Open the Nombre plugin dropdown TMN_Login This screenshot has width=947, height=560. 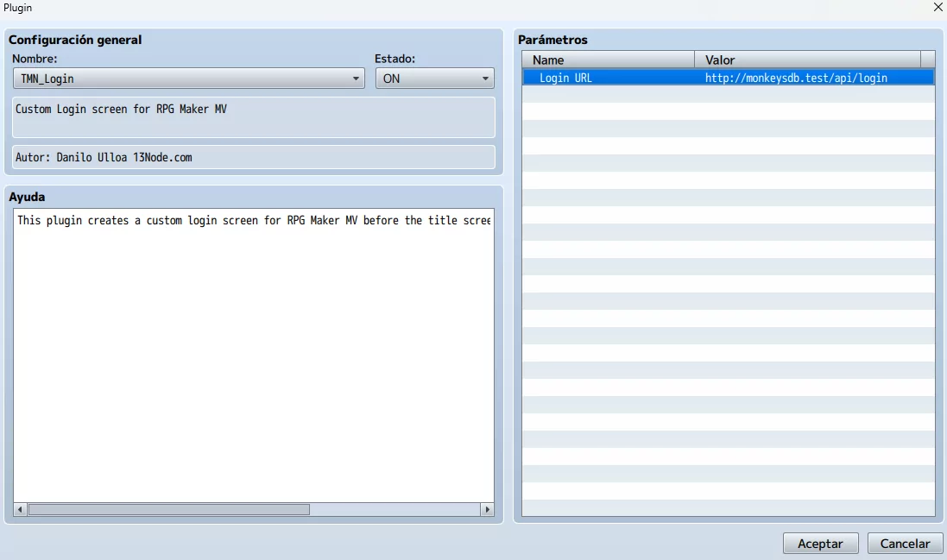pyautogui.click(x=188, y=79)
